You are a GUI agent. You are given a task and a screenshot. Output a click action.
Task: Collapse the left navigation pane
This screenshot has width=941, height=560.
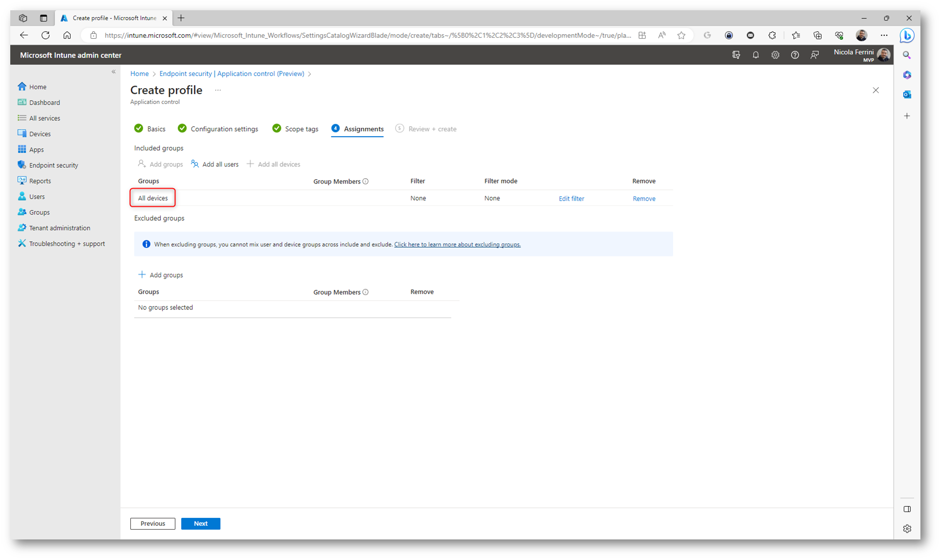114,72
